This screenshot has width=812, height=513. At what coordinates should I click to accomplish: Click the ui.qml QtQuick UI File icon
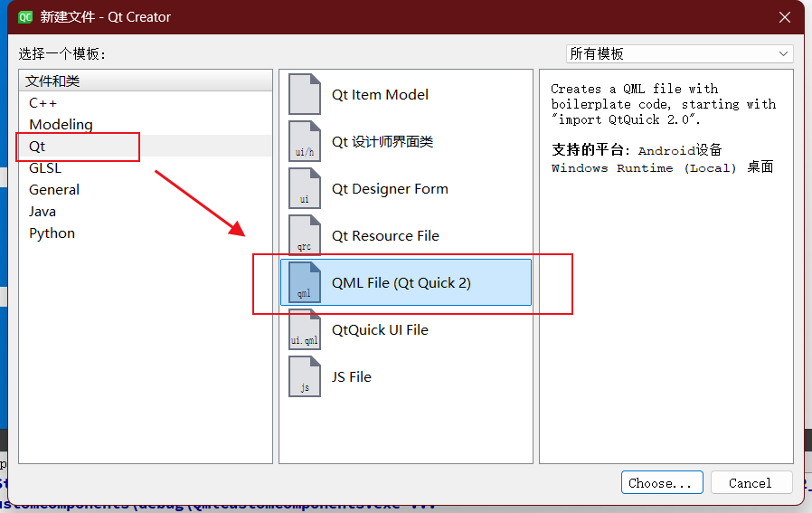tap(305, 329)
